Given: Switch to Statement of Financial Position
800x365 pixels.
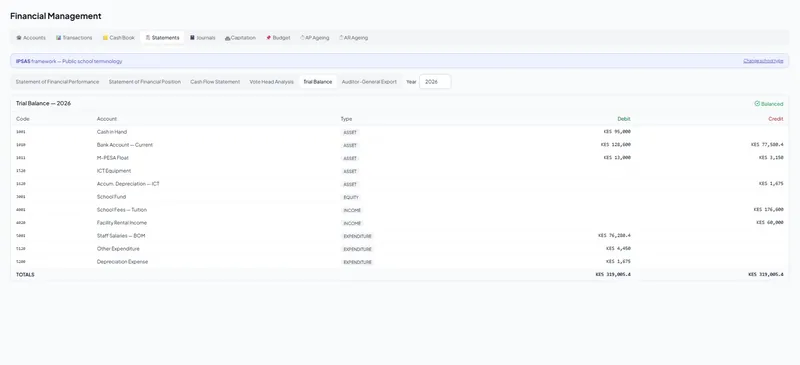Looking at the screenshot, I should (x=144, y=82).
